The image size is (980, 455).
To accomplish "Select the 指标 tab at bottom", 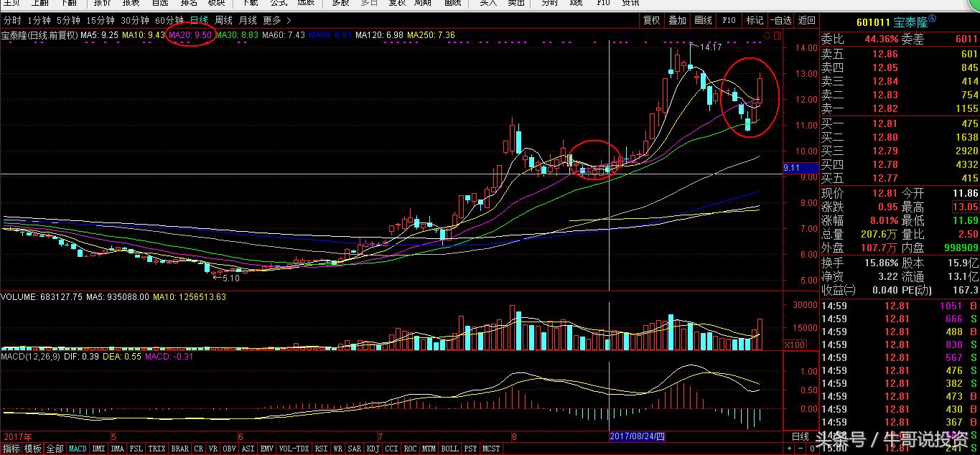I will [11, 449].
